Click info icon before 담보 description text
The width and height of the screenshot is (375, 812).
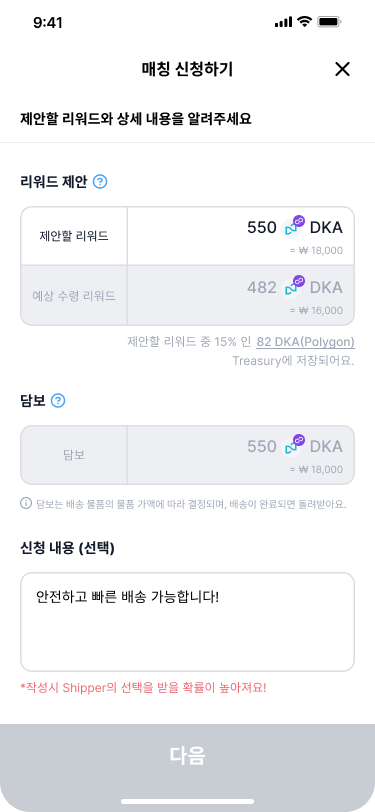pyautogui.click(x=26, y=503)
